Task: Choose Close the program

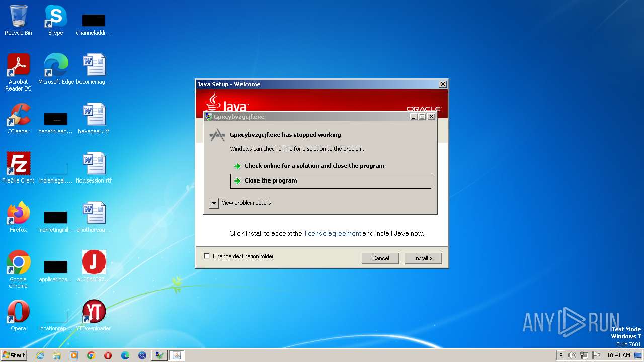Action: coord(331,181)
